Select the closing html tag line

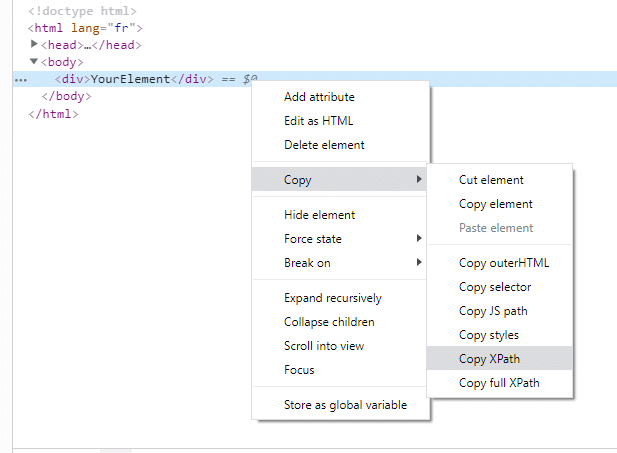point(53,114)
